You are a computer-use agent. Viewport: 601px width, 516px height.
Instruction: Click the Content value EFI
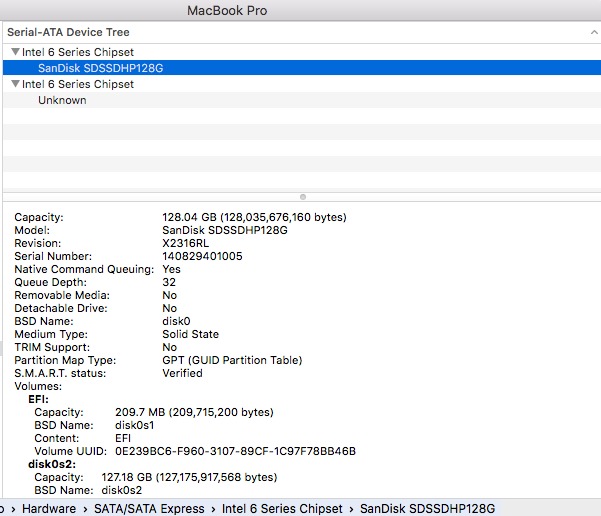coord(123,438)
